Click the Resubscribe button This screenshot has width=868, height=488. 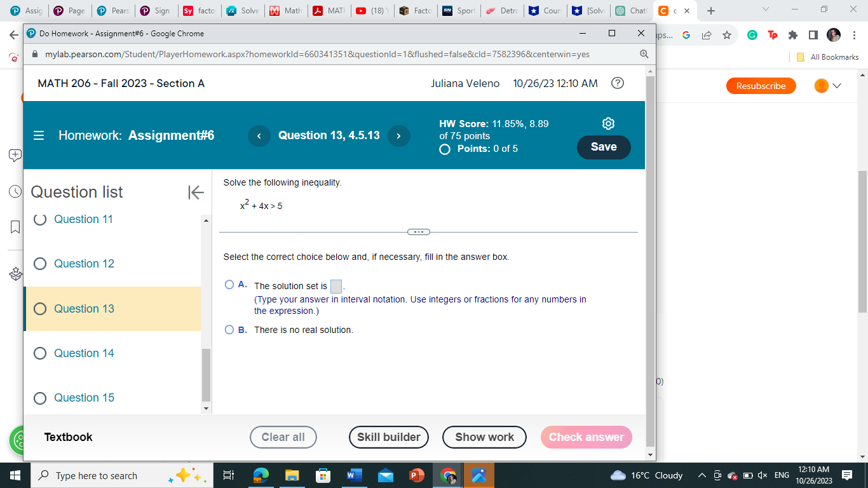(x=761, y=86)
